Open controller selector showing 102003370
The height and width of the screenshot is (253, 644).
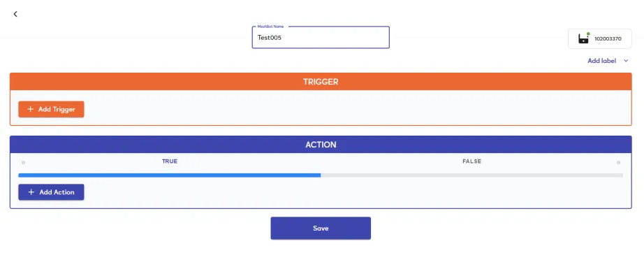600,39
